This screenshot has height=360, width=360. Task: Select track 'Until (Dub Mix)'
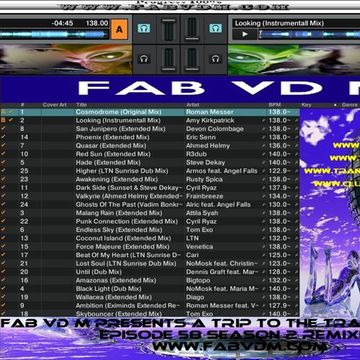point(98,272)
